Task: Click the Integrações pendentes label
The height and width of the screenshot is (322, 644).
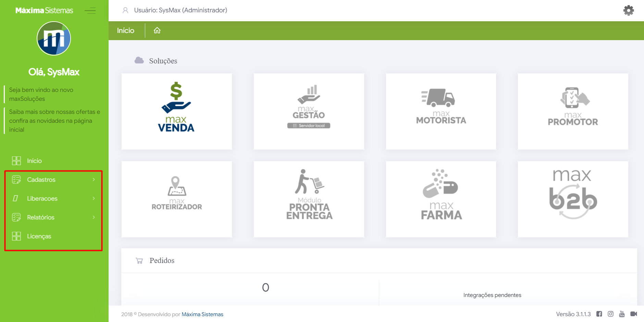Action: 492,295
